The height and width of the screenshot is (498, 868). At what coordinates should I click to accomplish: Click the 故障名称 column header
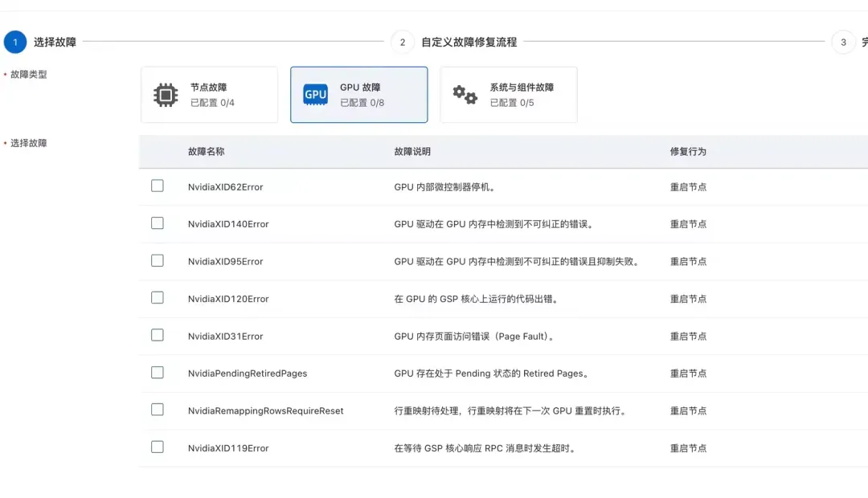206,152
